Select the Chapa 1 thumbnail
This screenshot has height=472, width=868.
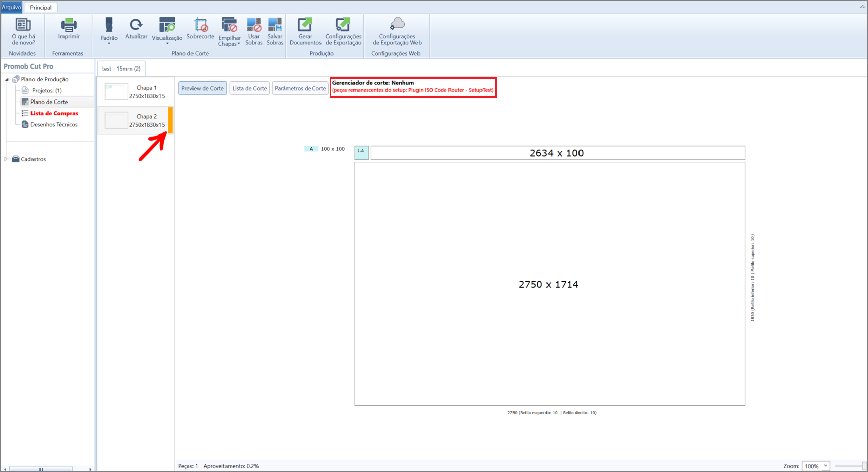tap(136, 92)
